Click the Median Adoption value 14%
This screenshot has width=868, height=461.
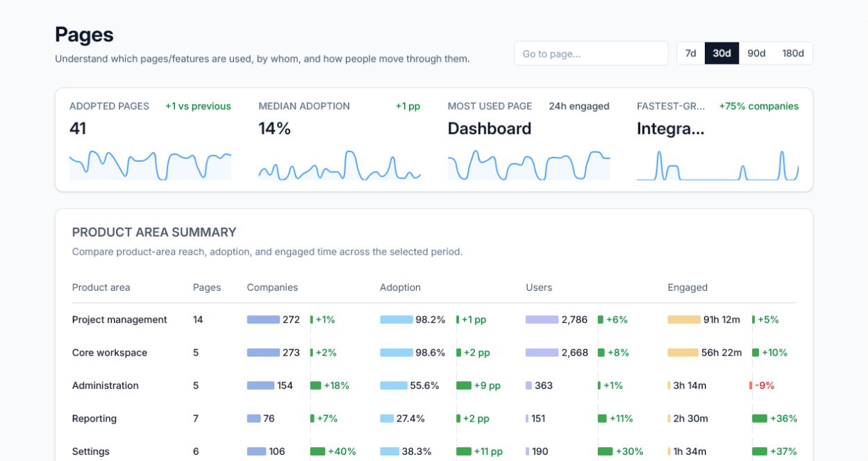[x=274, y=128]
